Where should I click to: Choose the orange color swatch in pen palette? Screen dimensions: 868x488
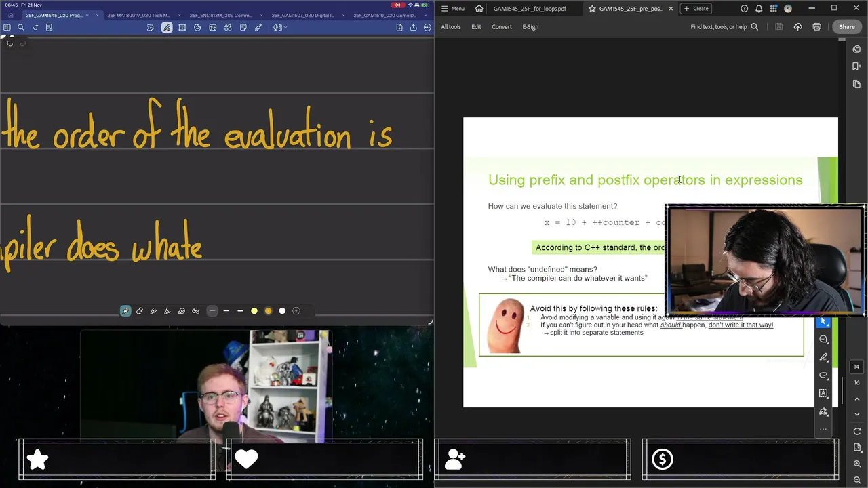pos(269,311)
